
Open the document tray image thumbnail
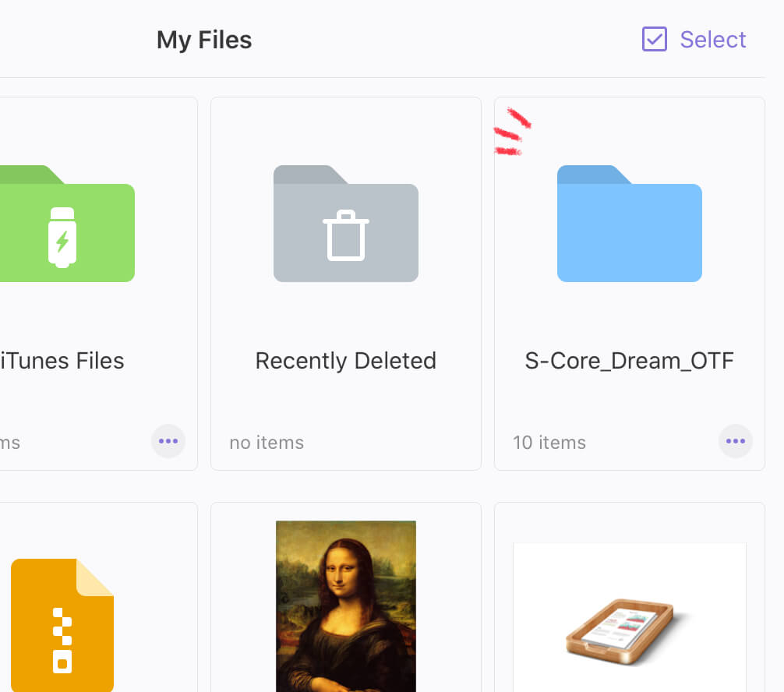tap(630, 617)
